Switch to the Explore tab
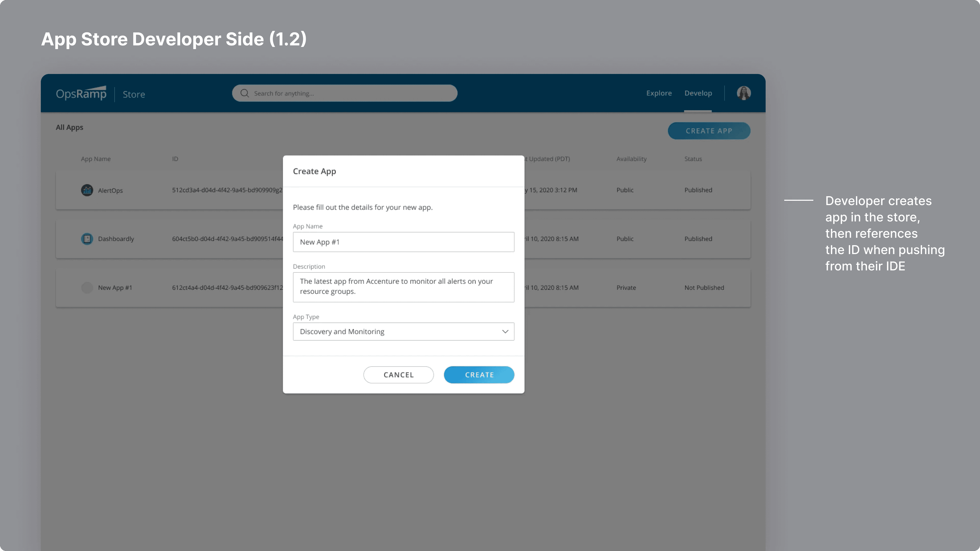Screen dimensions: 980x551 pyautogui.click(x=659, y=93)
